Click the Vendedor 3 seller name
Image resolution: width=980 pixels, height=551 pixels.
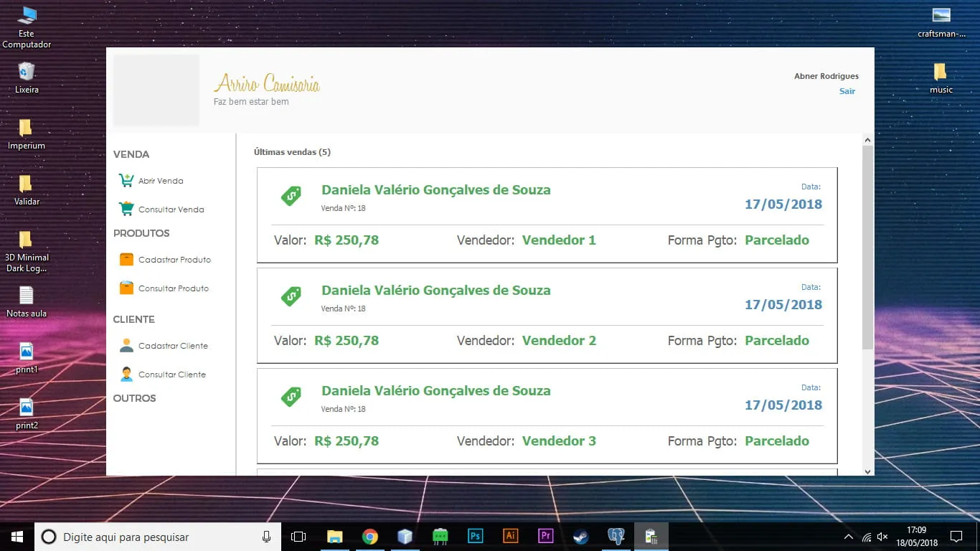pos(559,441)
